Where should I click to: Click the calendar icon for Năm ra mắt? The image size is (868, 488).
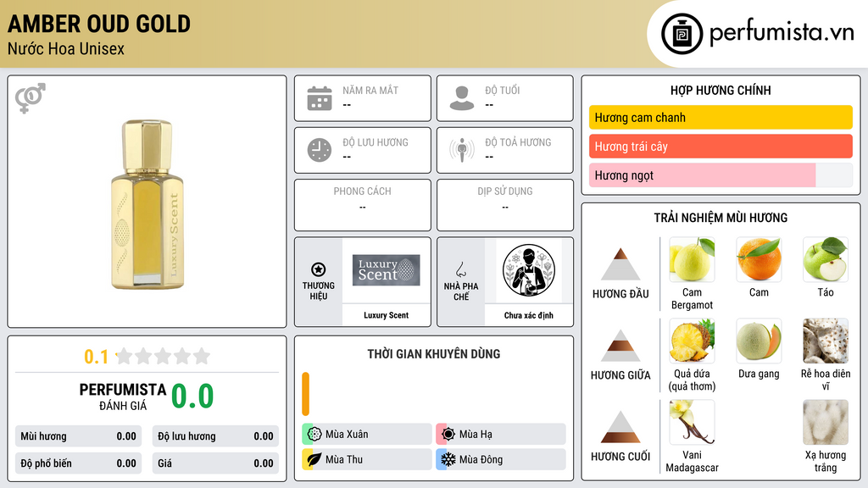tap(320, 98)
